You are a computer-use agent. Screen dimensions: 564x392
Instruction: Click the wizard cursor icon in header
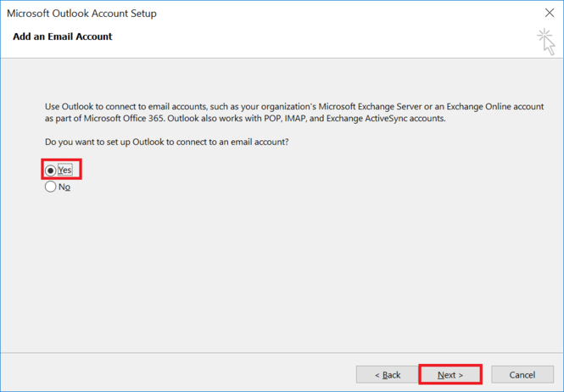coord(544,40)
